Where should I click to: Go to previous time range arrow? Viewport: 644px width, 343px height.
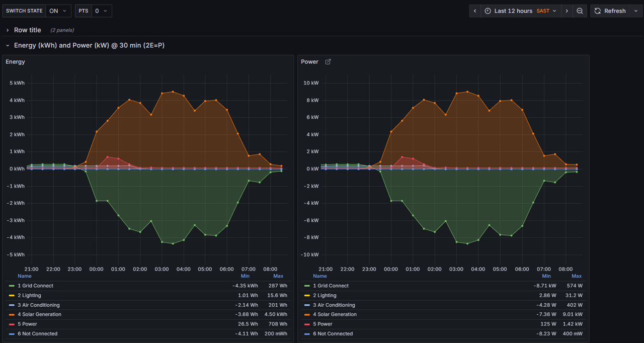[475, 11]
